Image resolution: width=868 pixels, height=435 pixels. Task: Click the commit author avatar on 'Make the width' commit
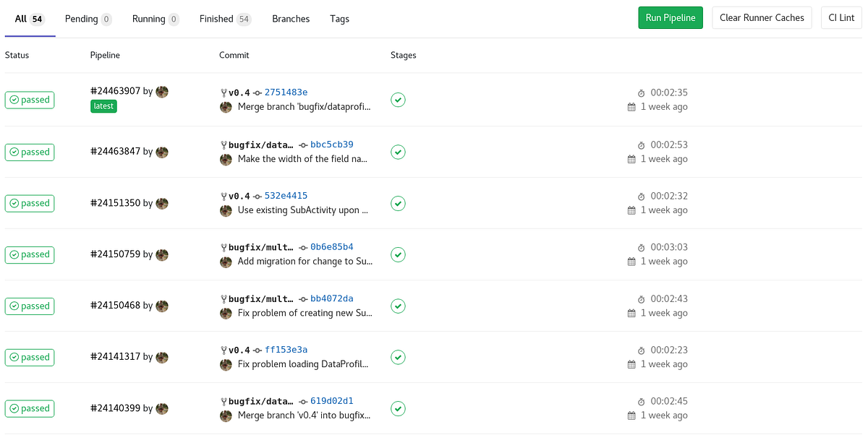pyautogui.click(x=225, y=159)
